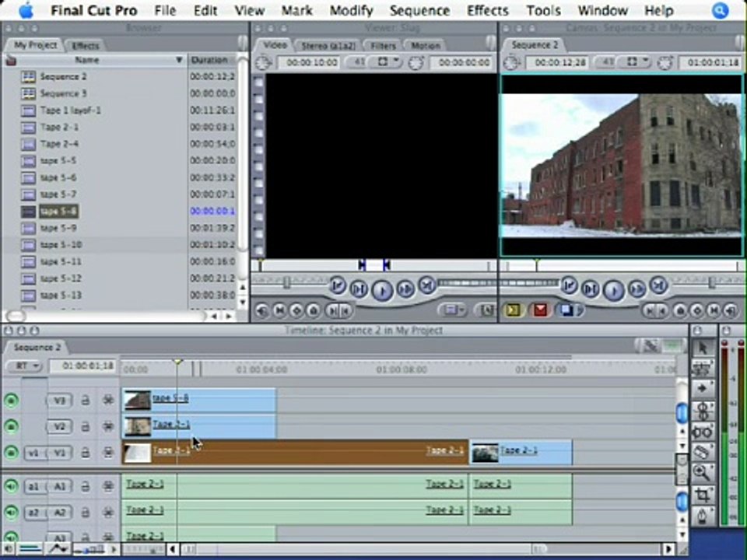Click the red Overwrite edit button in Canvas
Screen dimensions: 747x560
pyautogui.click(x=540, y=310)
